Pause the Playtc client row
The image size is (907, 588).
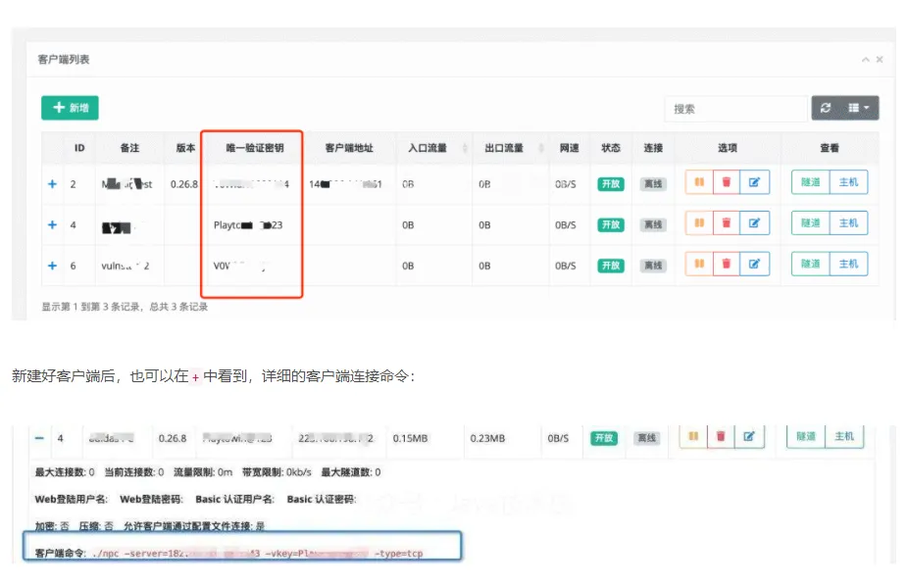pyautogui.click(x=699, y=223)
